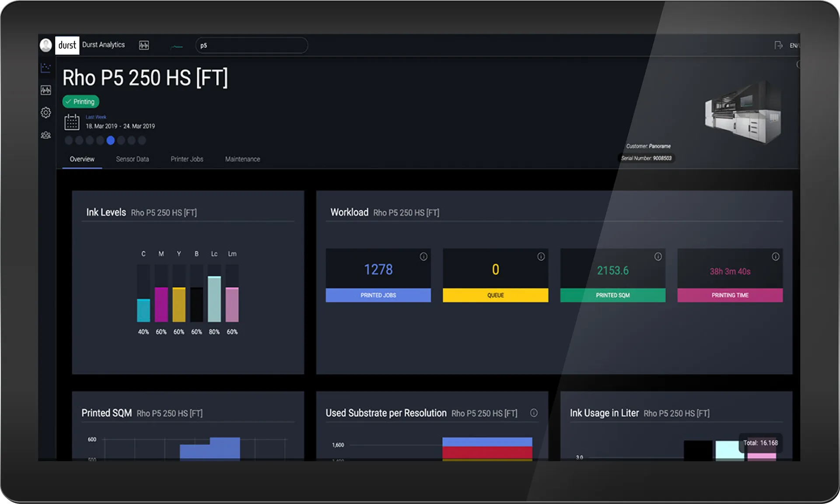The width and height of the screenshot is (840, 504).
Task: Click the search field containing p5
Action: pyautogui.click(x=252, y=45)
